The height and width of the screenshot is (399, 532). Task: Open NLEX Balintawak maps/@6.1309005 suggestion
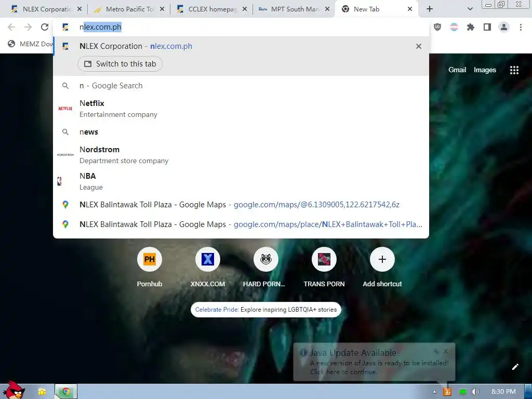point(241,205)
